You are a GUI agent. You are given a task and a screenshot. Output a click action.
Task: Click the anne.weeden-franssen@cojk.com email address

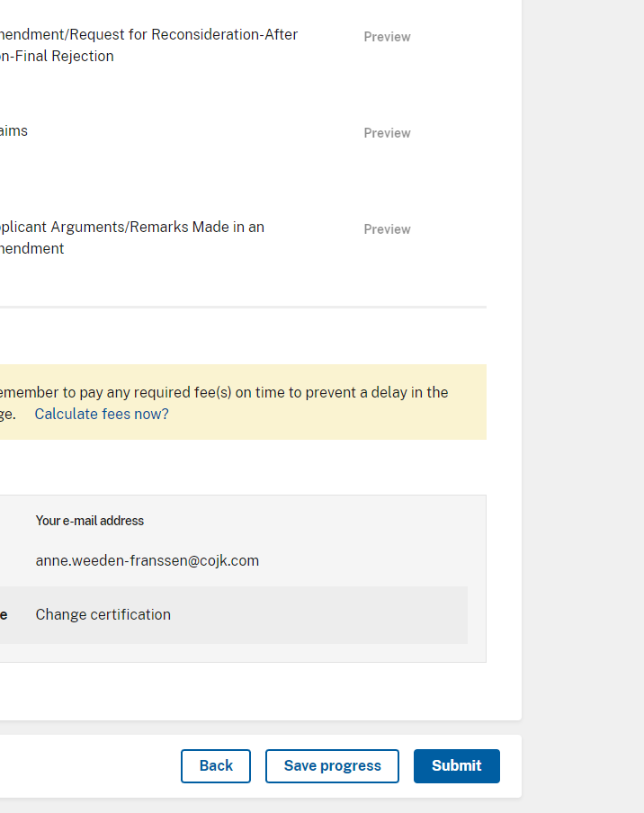(148, 560)
